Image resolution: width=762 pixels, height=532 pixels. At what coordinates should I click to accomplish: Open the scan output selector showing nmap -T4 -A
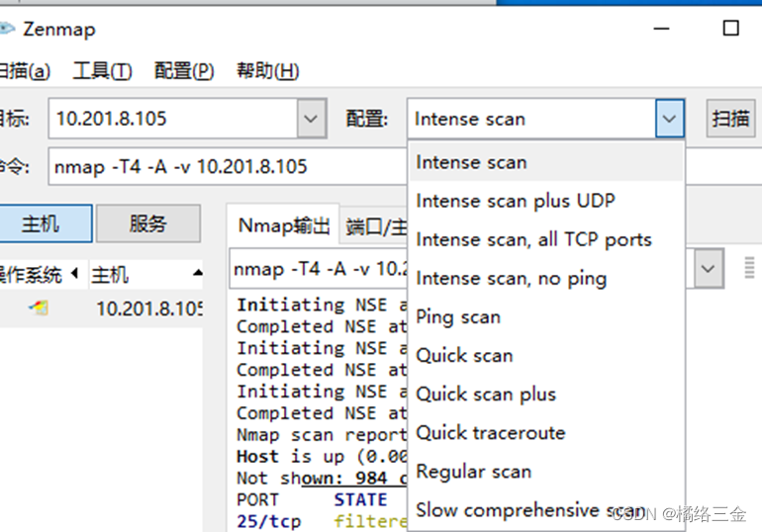(319, 269)
